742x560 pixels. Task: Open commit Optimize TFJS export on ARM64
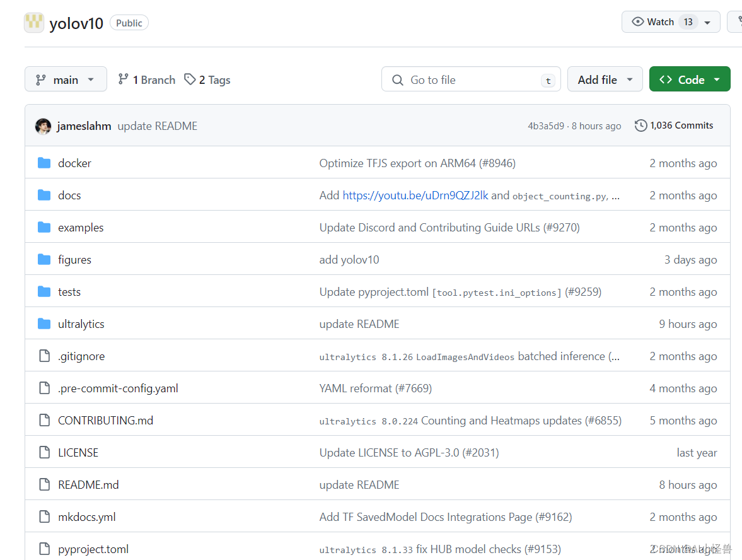417,163
